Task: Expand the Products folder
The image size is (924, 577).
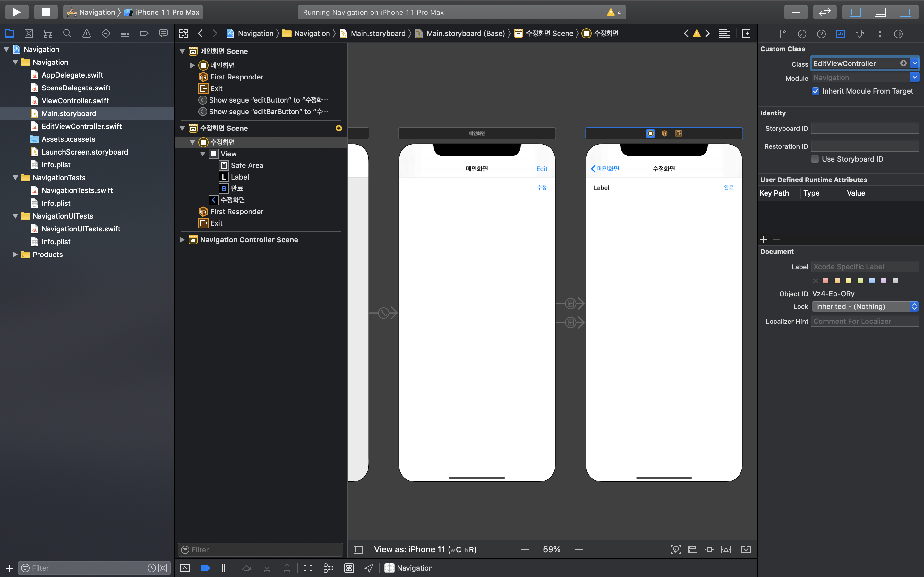Action: (15, 255)
